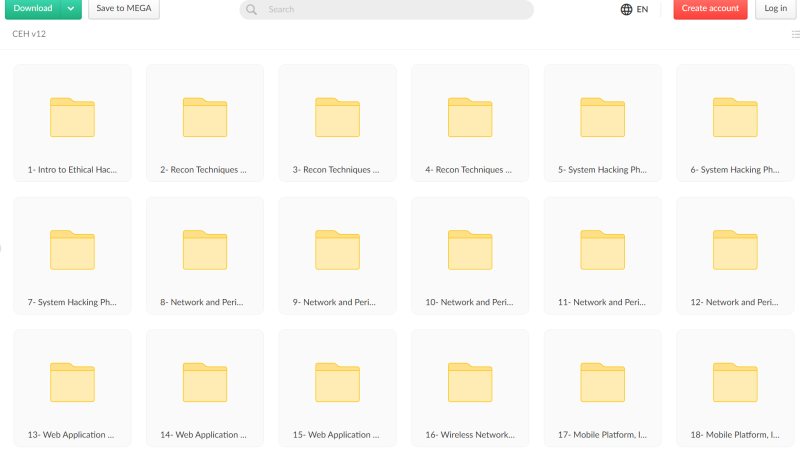Open folder 16- Wireless Network...
Screen dimensions: 800x452
pos(470,388)
